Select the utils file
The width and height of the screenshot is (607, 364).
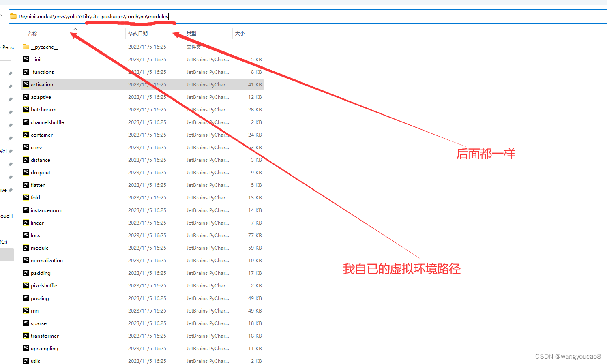click(x=35, y=361)
